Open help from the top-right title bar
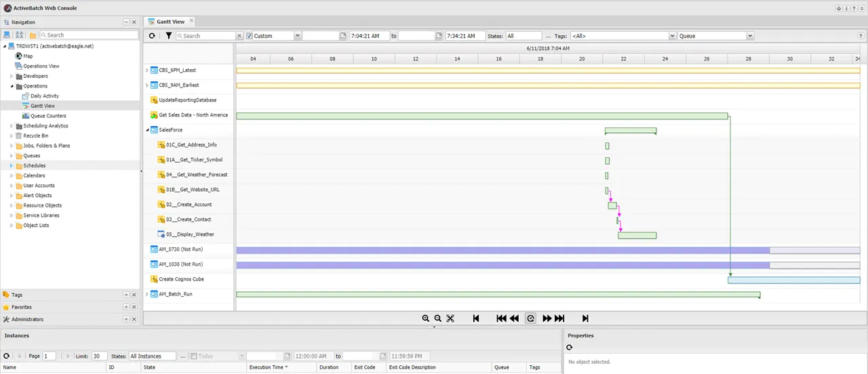868x374 pixels. click(x=854, y=8)
